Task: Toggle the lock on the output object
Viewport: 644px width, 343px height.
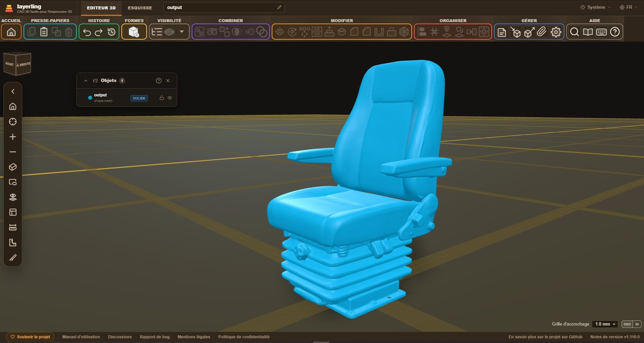Action: (162, 98)
